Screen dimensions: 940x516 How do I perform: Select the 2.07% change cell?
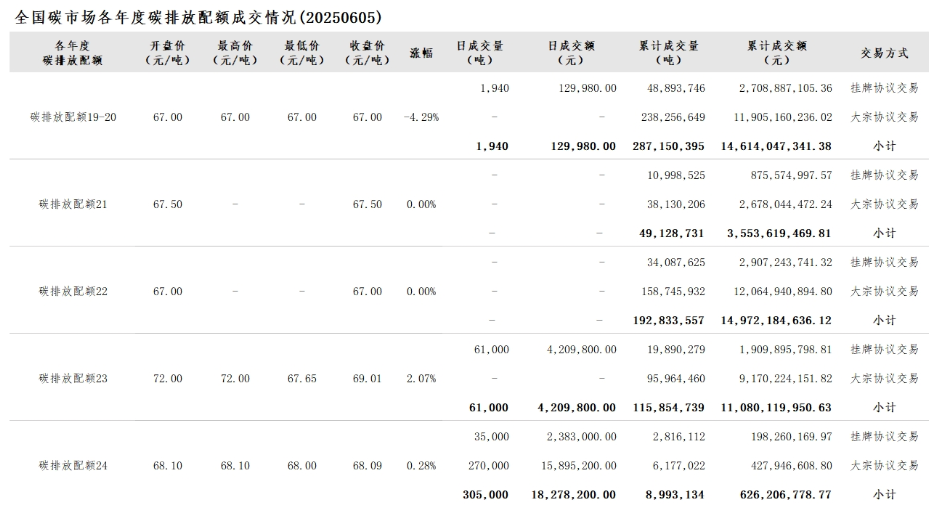[421, 379]
